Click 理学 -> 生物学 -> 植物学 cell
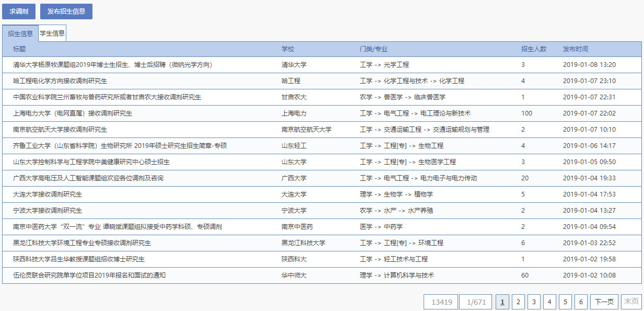644x311 pixels. 396,194
